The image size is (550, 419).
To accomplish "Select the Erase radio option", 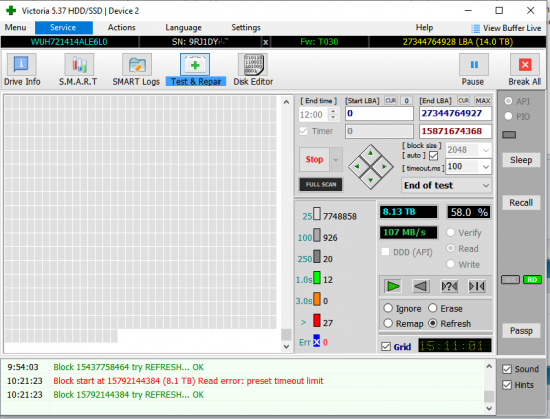I will (433, 308).
